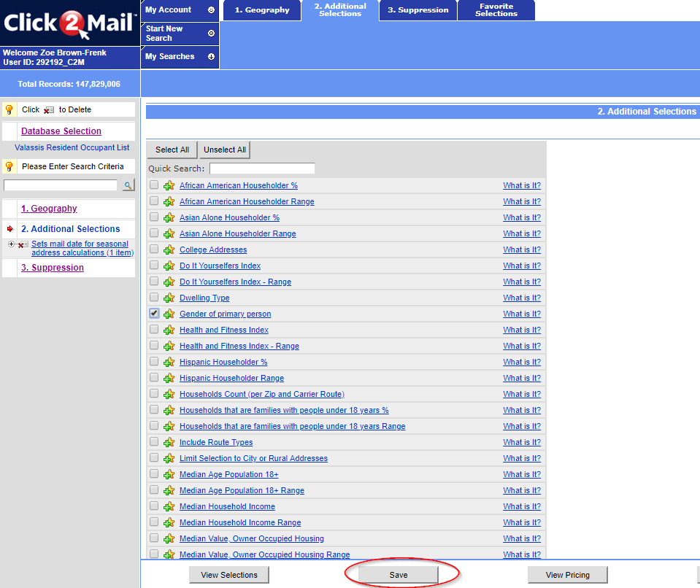The image size is (700, 588).
Task: Open the Gender of primary person link
Action: click(x=225, y=314)
